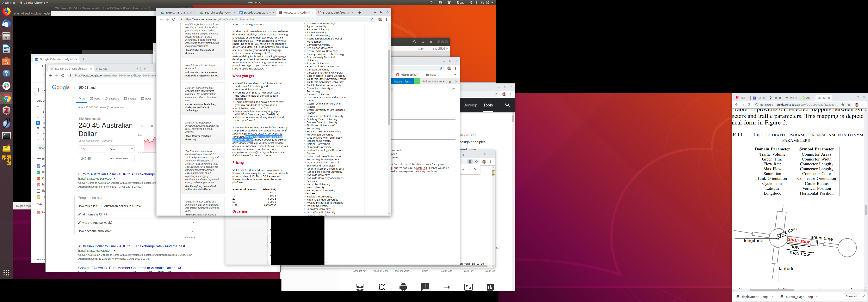Click the 150 euro amount input field

tap(92, 149)
